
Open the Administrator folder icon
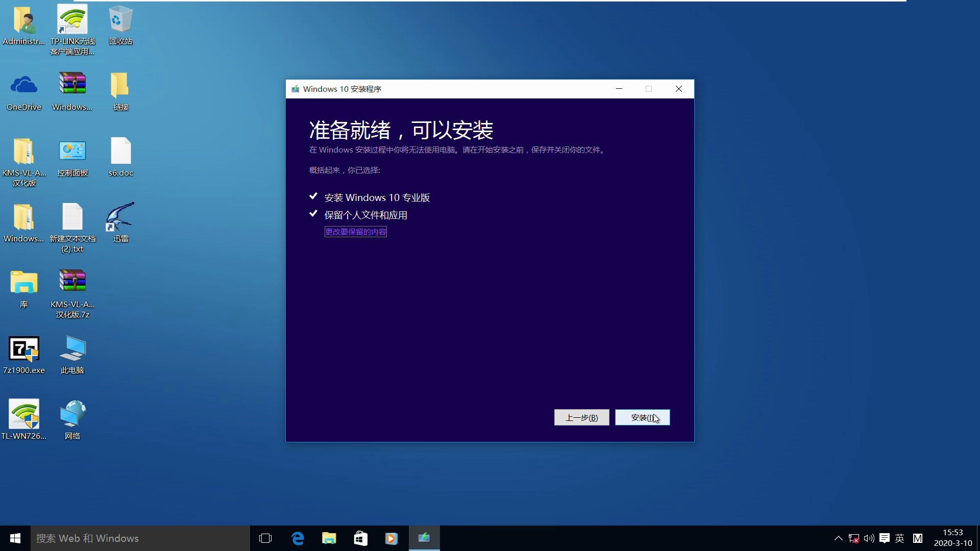click(24, 26)
